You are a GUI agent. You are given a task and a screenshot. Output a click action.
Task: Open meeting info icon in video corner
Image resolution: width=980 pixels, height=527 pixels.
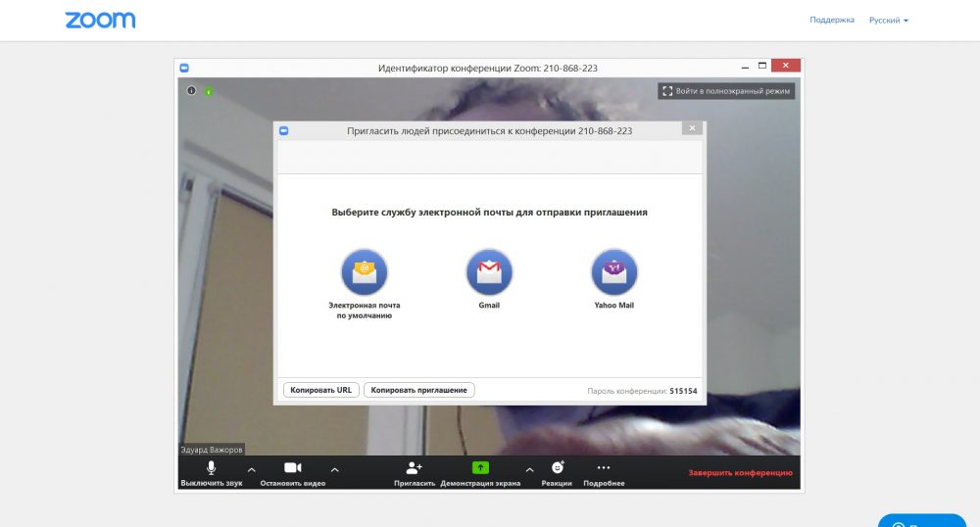[192, 90]
